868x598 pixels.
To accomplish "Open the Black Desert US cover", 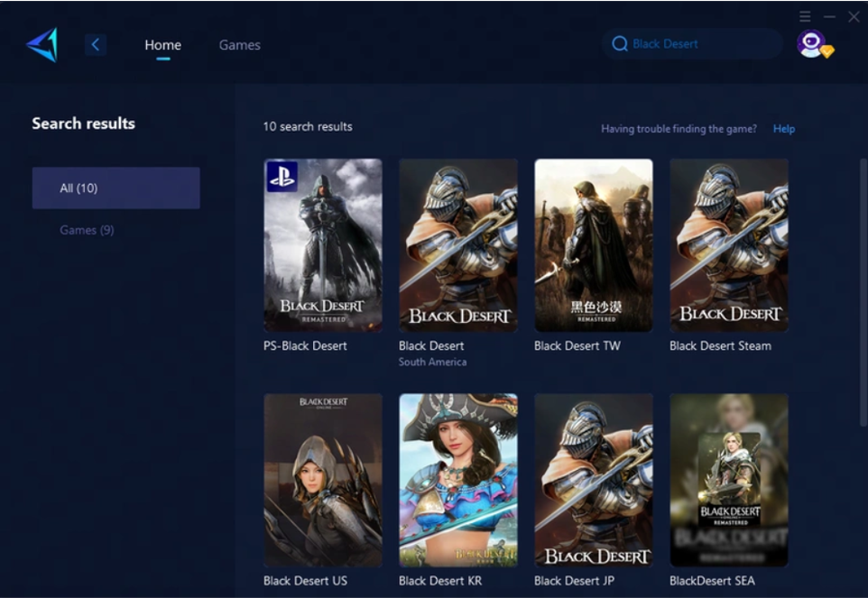I will [323, 480].
